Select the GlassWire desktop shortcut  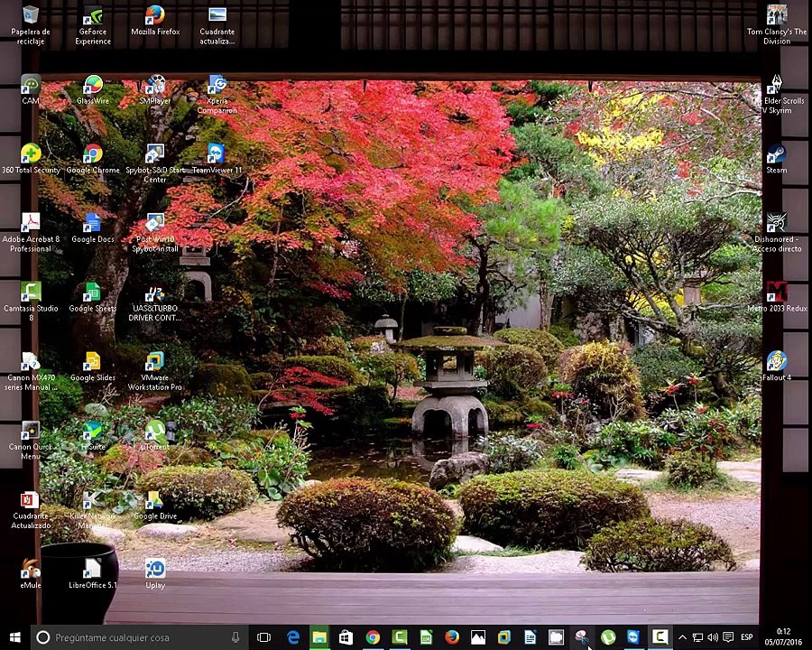pyautogui.click(x=93, y=86)
